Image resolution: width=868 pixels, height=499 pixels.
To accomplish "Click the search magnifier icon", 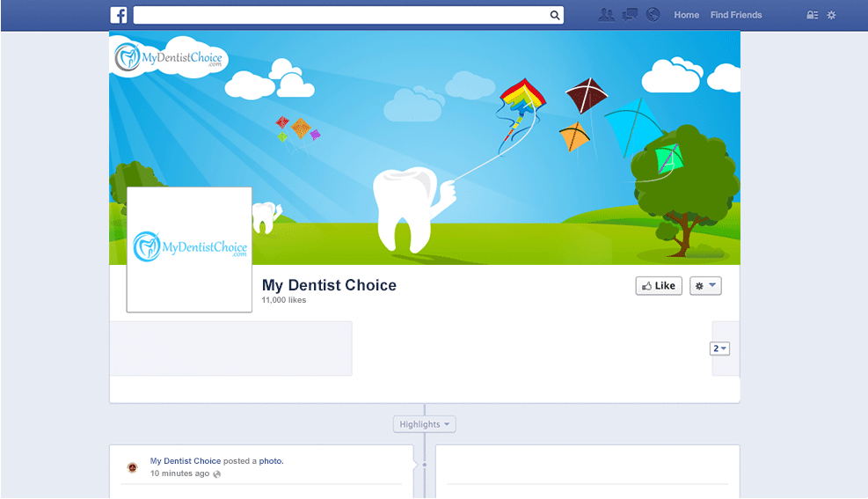I will pos(554,15).
